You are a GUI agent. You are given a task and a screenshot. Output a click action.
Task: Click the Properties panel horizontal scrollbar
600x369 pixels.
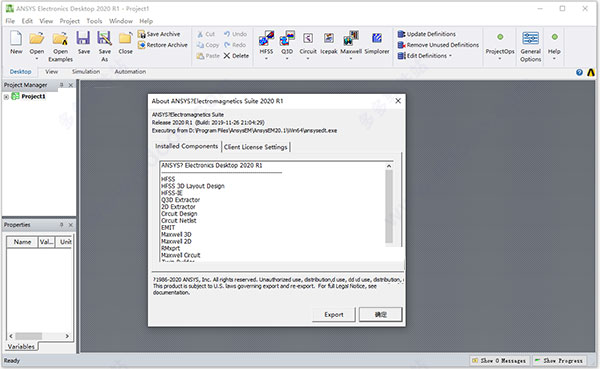pyautogui.click(x=28, y=336)
